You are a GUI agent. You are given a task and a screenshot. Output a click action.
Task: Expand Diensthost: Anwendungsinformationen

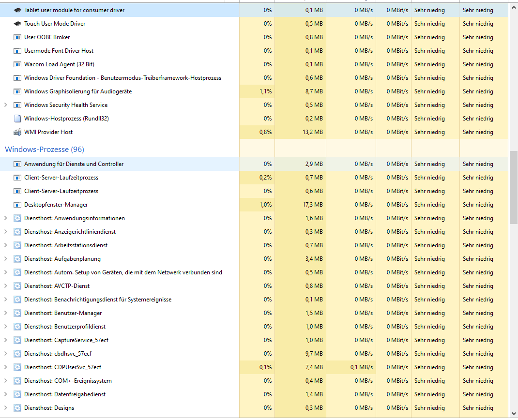coord(6,218)
